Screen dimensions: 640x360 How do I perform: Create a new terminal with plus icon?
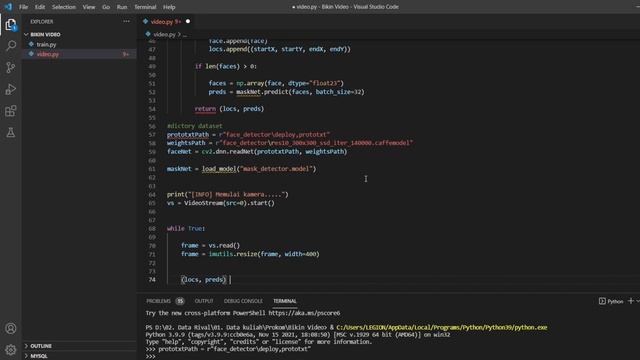click(631, 301)
